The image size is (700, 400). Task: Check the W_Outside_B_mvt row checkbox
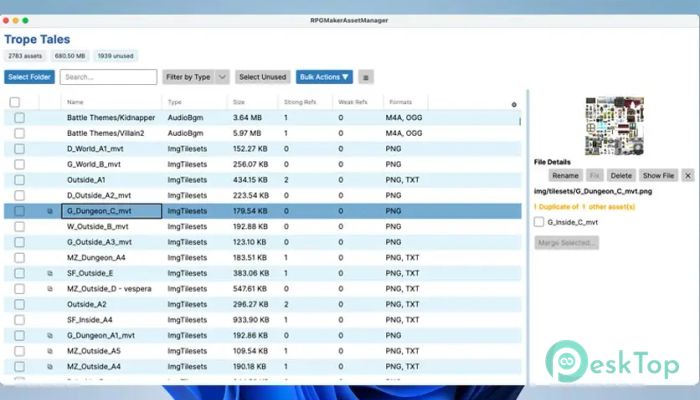click(19, 227)
